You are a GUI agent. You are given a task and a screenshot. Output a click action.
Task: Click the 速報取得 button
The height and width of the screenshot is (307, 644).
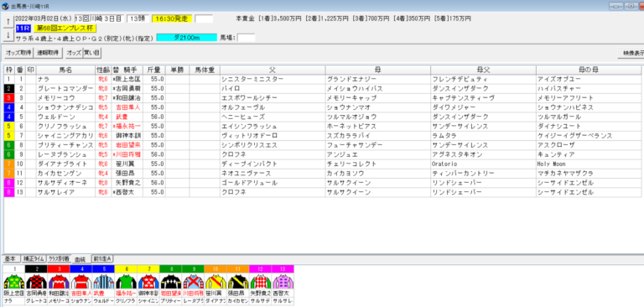coord(48,53)
